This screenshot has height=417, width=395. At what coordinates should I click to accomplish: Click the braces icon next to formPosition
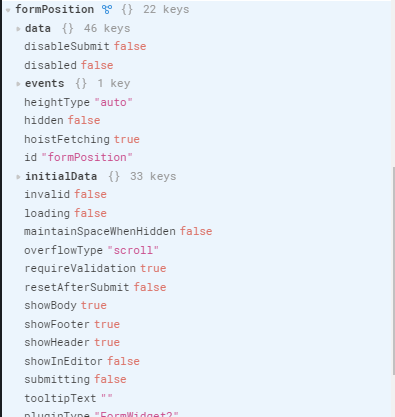click(127, 10)
